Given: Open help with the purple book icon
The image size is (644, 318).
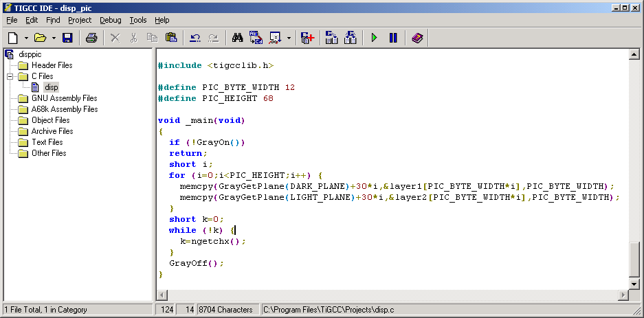Looking at the screenshot, I should click(x=417, y=38).
